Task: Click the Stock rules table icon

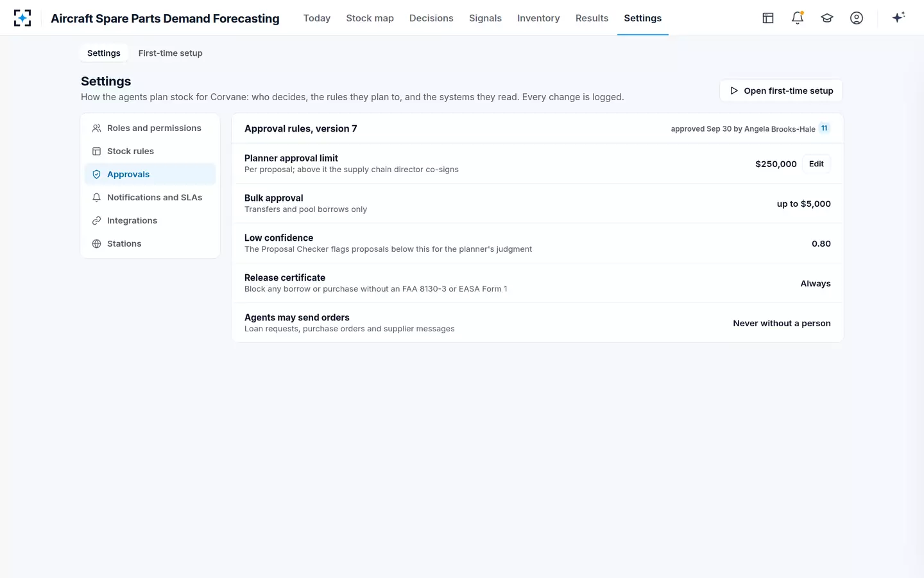Action: tap(96, 152)
